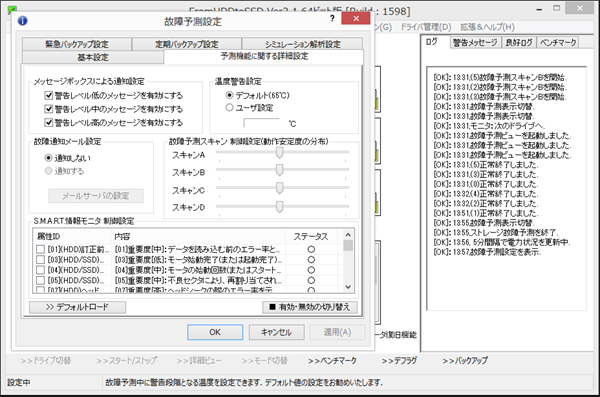Screen dimensions: 600x397
Task: Open 警告メッセージ tab in main window
Action: tap(474, 42)
